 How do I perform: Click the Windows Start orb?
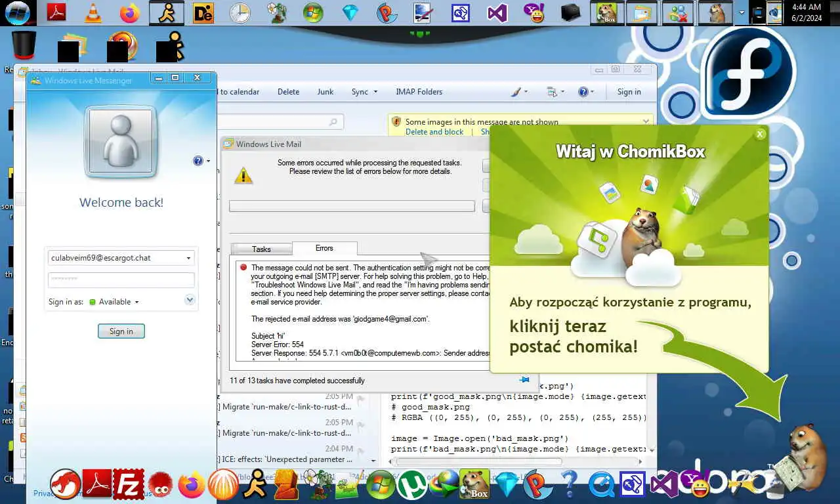pos(17,12)
